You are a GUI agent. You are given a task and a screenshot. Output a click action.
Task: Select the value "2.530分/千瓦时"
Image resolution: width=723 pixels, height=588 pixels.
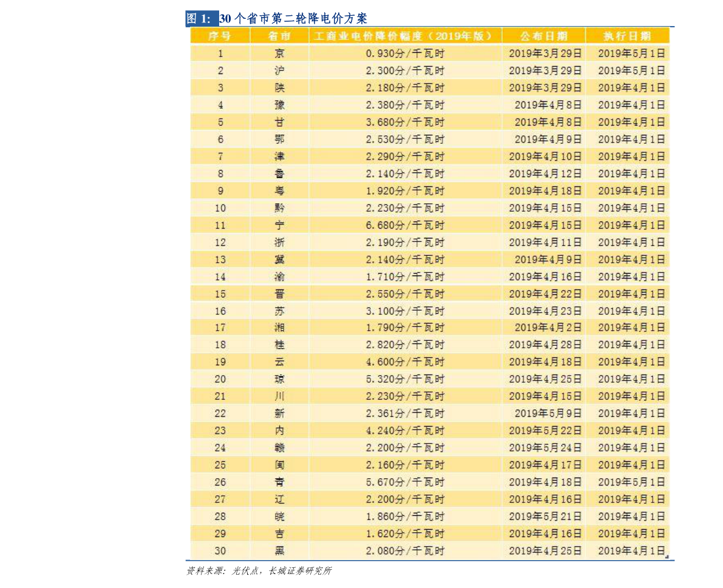tap(405, 139)
